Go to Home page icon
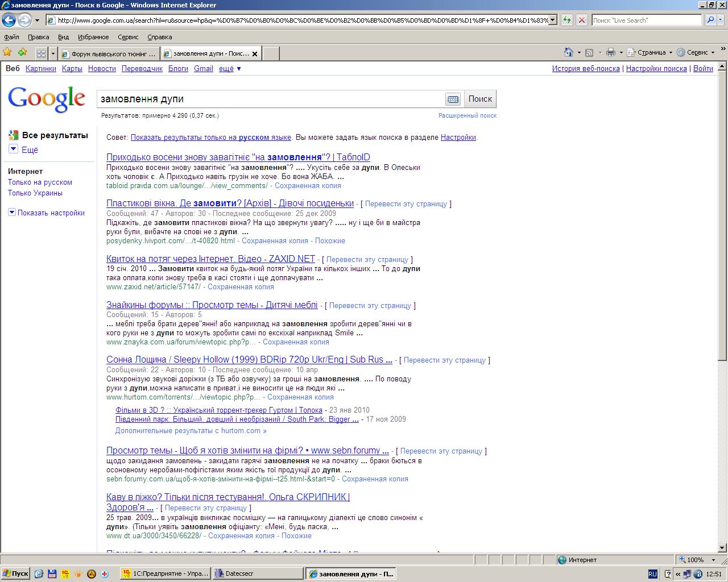 pyautogui.click(x=568, y=52)
